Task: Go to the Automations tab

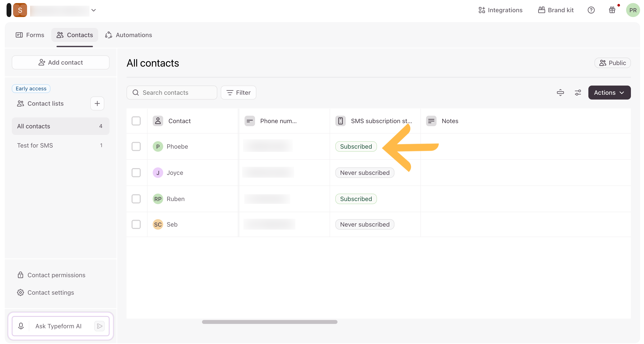Action: [128, 35]
